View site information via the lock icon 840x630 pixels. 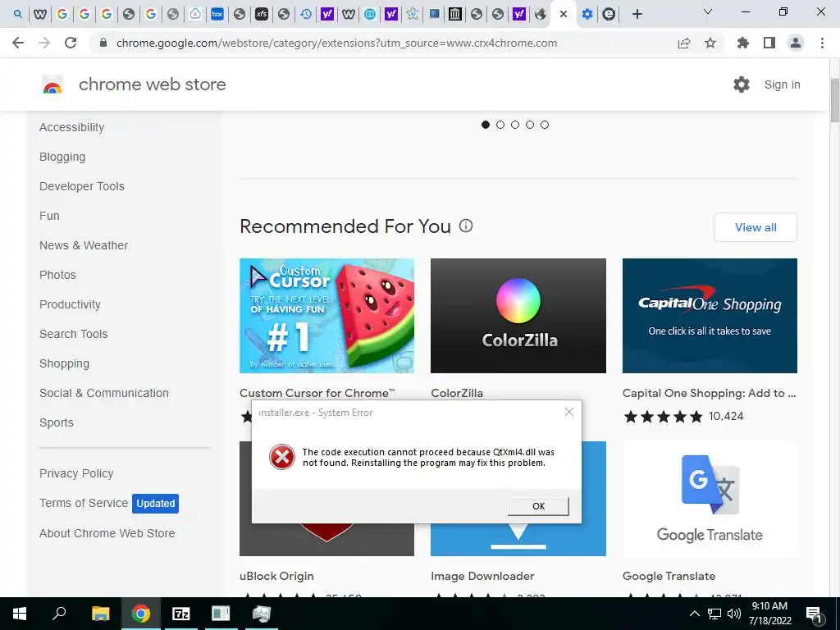[x=103, y=43]
